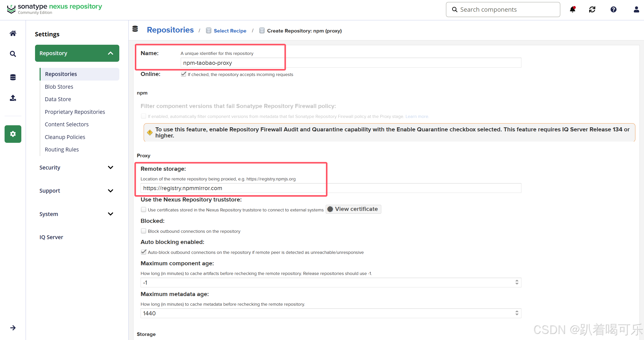Check Block outbound connections checkbox

(x=143, y=231)
